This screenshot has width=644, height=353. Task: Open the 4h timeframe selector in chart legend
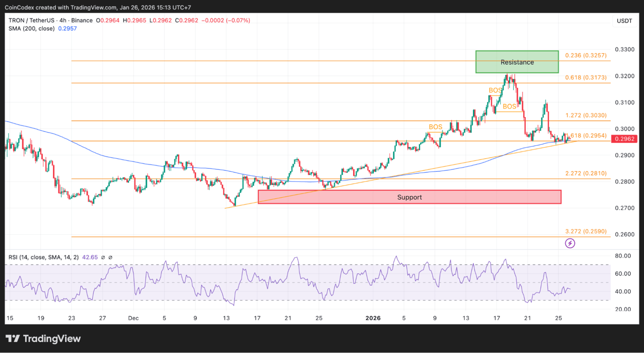62,20
